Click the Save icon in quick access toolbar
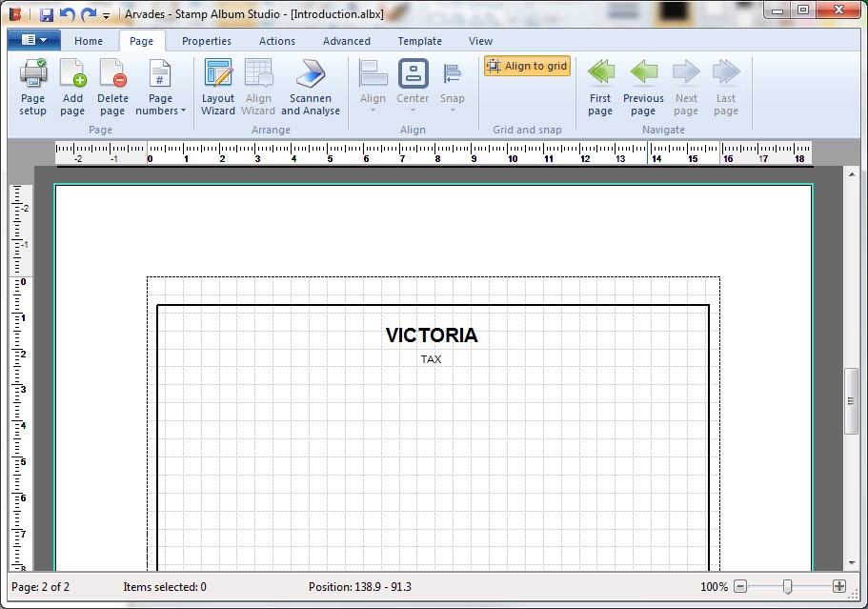The width and height of the screenshot is (868, 609). pos(47,14)
